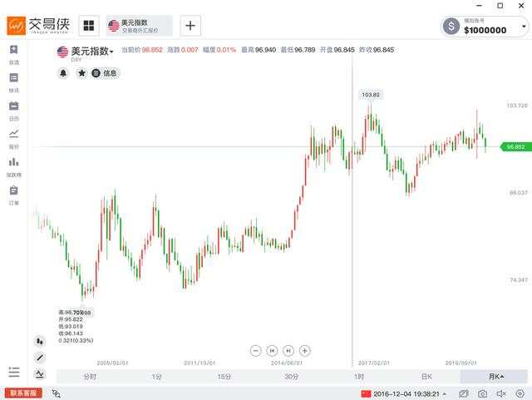Open the 信息 info button
This screenshot has width=532, height=400.
point(106,73)
